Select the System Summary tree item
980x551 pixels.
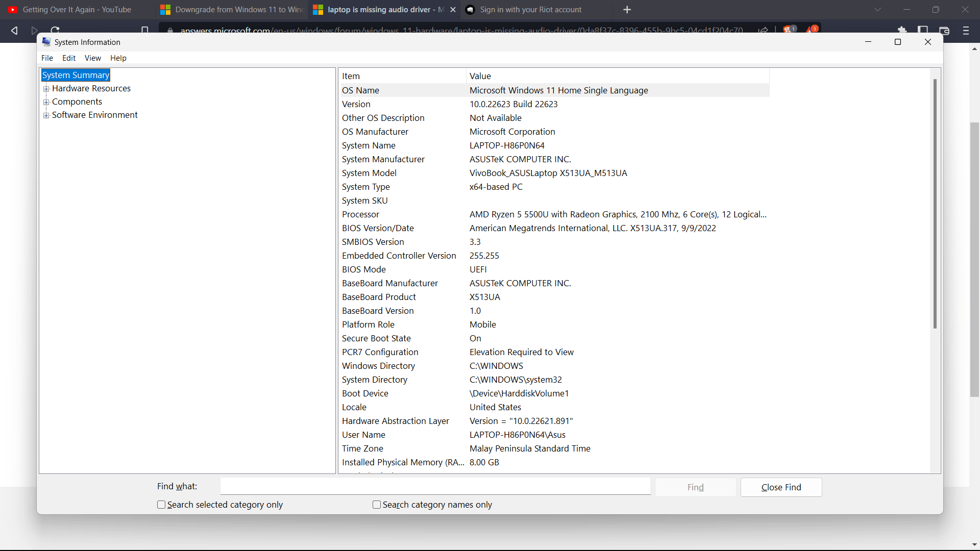[x=76, y=75]
